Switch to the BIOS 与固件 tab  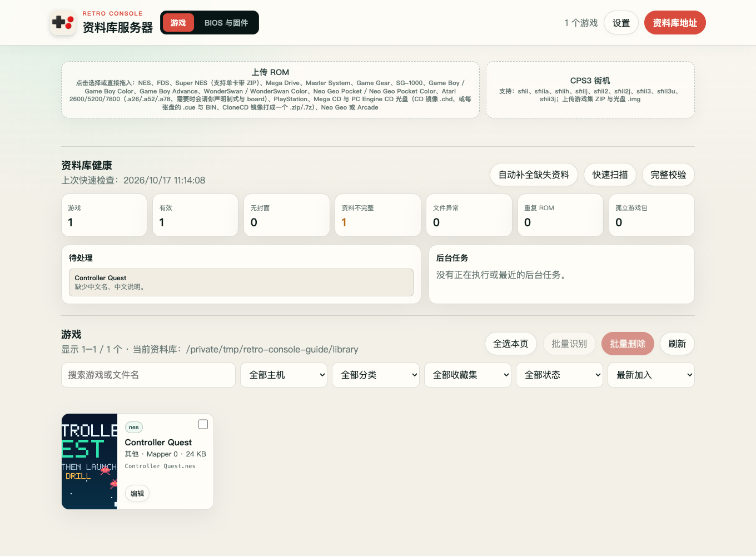[226, 23]
